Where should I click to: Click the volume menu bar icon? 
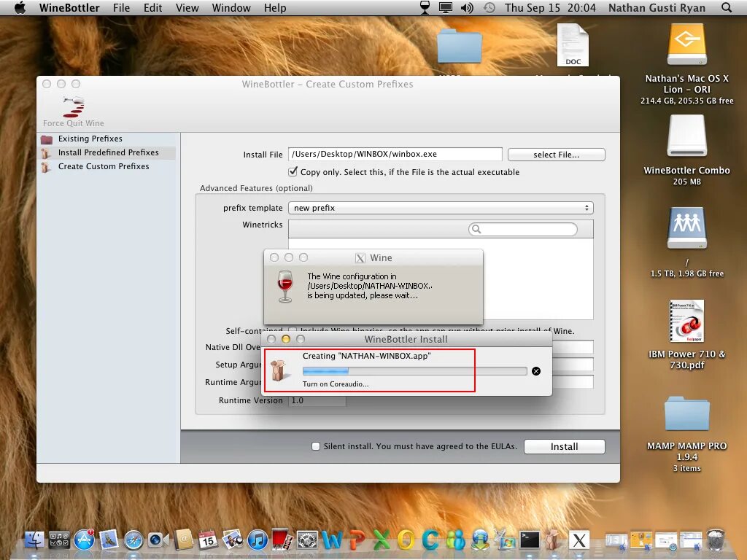(467, 8)
